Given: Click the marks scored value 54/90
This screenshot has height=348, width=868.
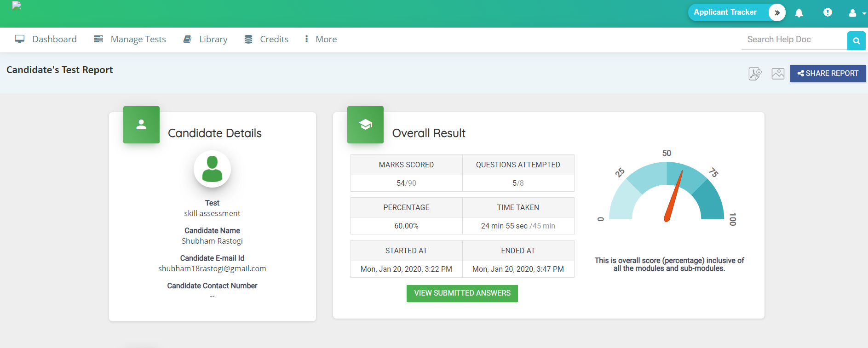Looking at the screenshot, I should pos(406,183).
